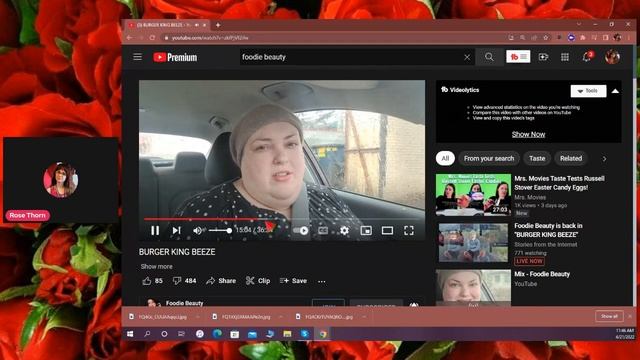The width and height of the screenshot is (640, 360).
Task: Pause the video
Action: click(x=155, y=231)
